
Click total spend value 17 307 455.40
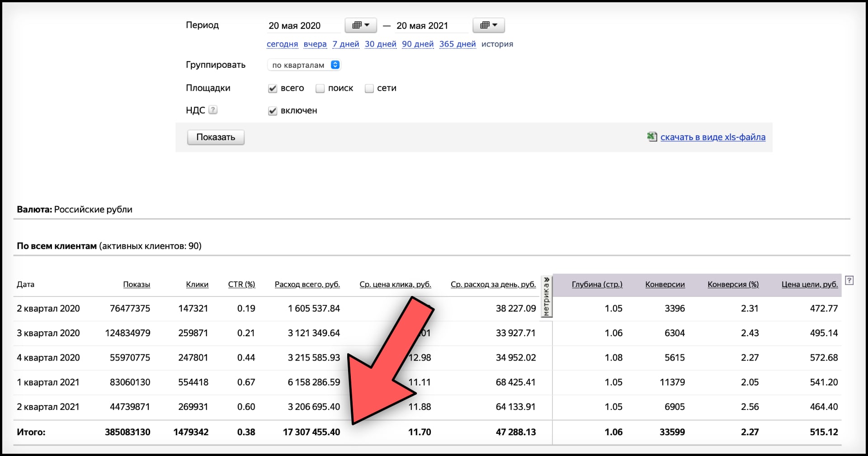[x=311, y=432]
